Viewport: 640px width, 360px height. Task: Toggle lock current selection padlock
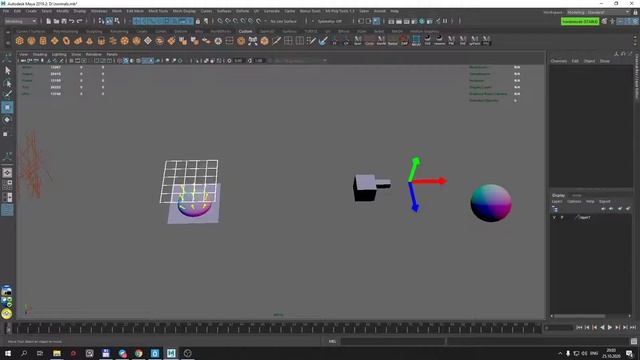click(198, 21)
